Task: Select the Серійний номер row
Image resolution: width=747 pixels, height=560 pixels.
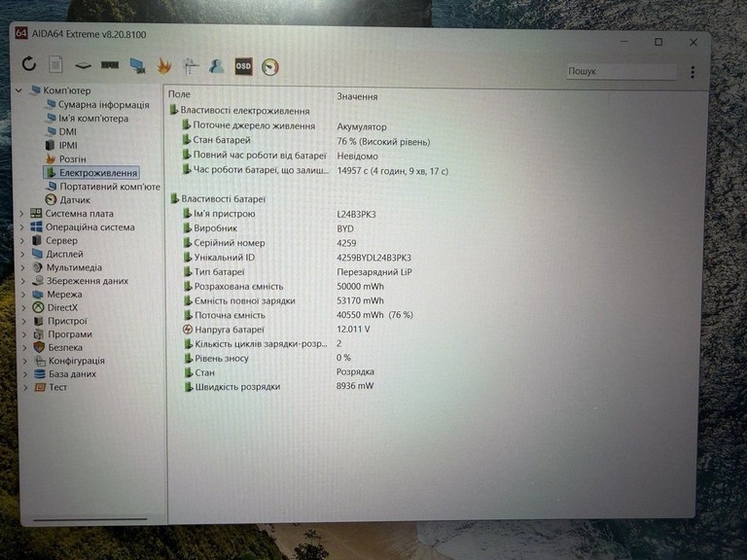Action: [x=269, y=243]
